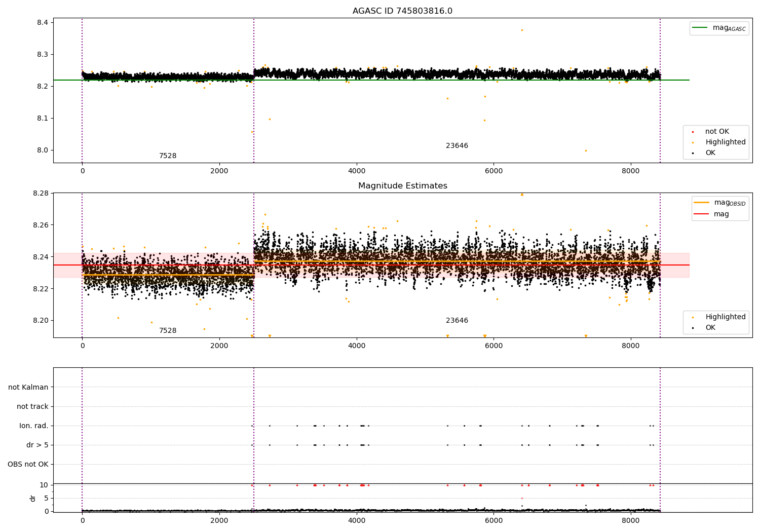Click the orange outlier point near 8.38 in top plot
Image resolution: width=760 pixels, height=532 pixels.
coord(522,30)
